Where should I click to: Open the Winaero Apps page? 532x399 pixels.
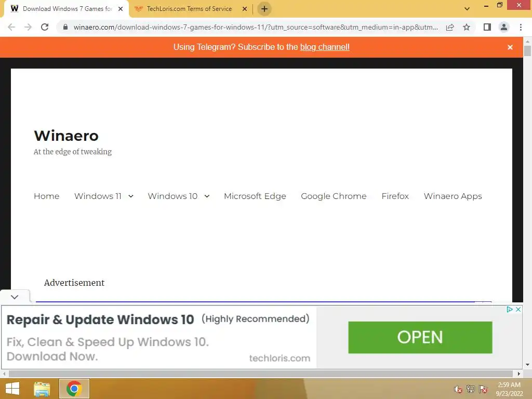click(x=453, y=196)
